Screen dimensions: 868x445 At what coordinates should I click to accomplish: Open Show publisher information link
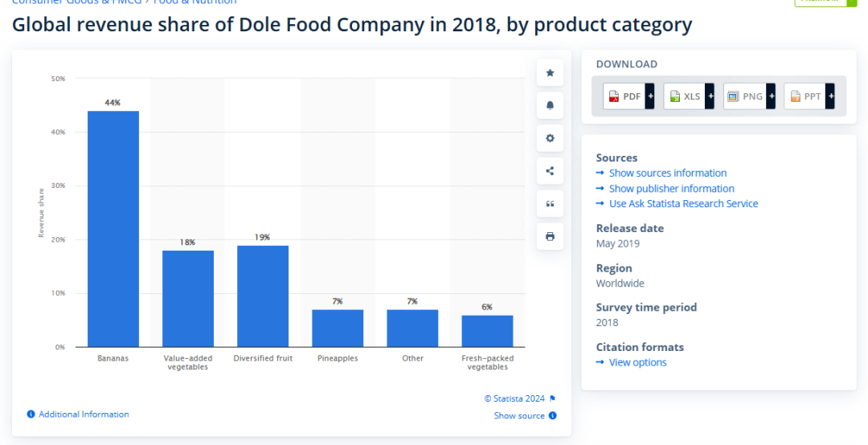pos(671,189)
